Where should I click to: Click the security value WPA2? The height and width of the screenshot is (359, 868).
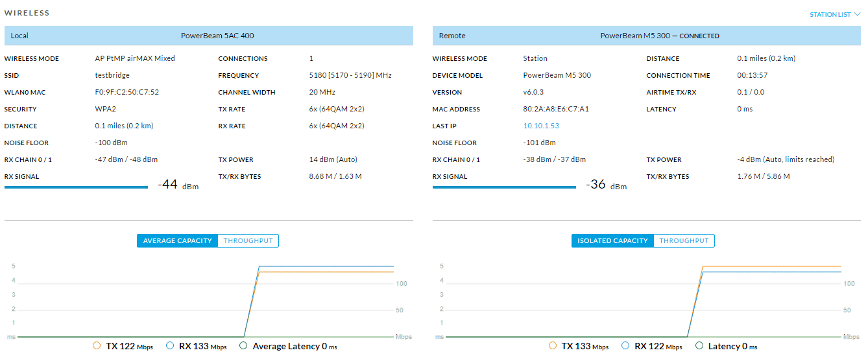pyautogui.click(x=105, y=109)
